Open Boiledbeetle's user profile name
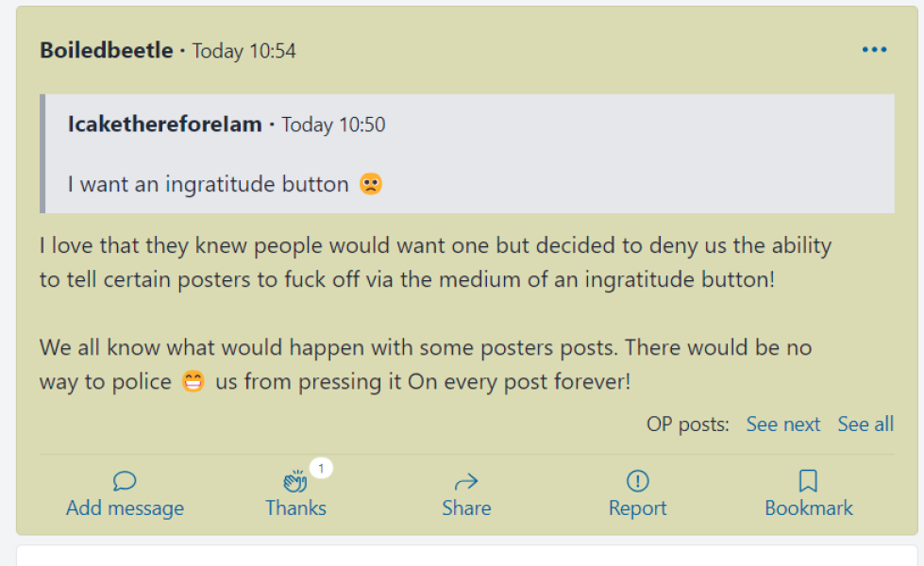Viewport: 924px width, 566px height. pyautogui.click(x=107, y=50)
